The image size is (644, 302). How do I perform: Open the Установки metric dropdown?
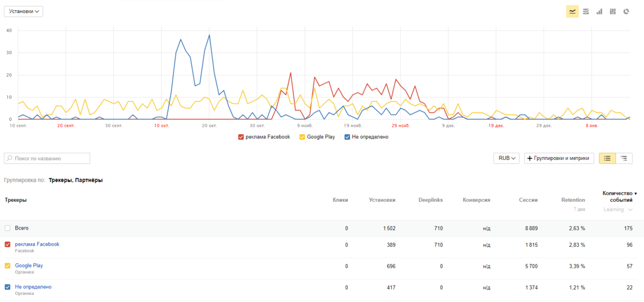click(x=24, y=11)
